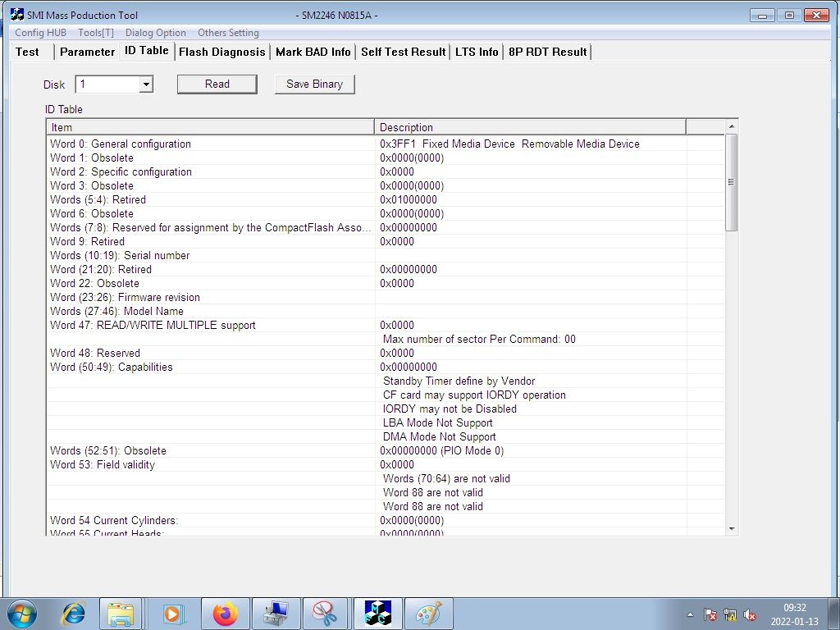The width and height of the screenshot is (840, 630).
Task: Click 'DMA Mode Not Support' line
Action: coord(439,436)
